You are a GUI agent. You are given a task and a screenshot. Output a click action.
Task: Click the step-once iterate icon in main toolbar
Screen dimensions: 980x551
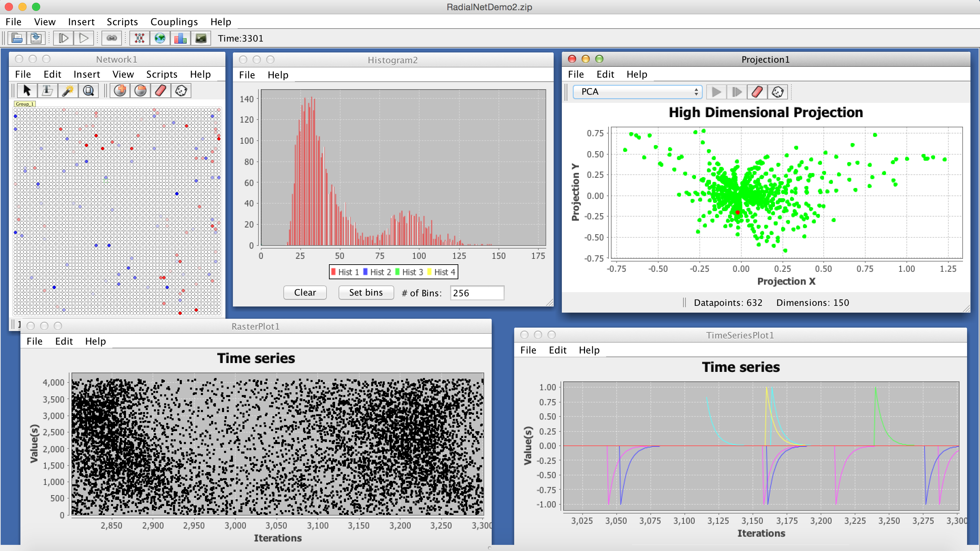[x=63, y=38]
